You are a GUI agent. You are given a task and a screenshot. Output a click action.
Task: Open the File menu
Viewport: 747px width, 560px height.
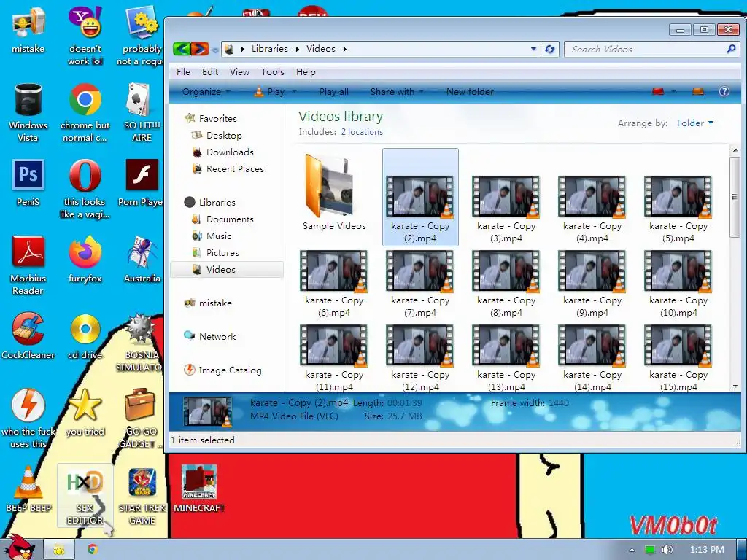coord(183,72)
